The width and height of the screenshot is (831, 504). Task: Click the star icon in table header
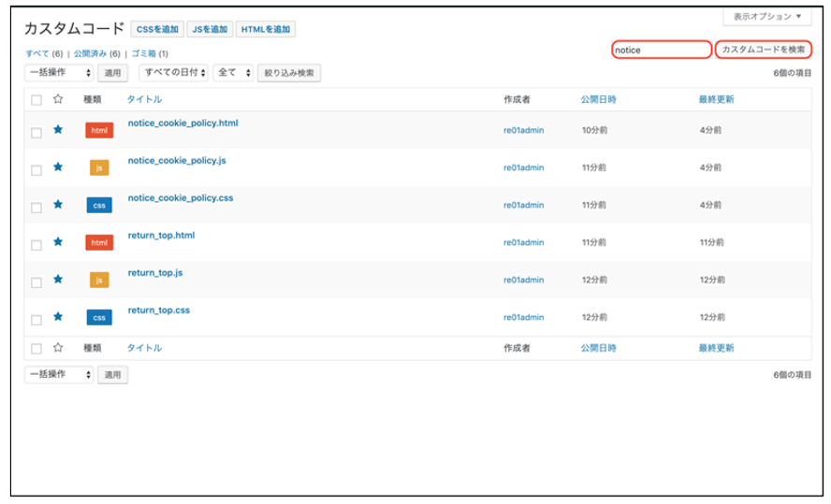point(58,99)
